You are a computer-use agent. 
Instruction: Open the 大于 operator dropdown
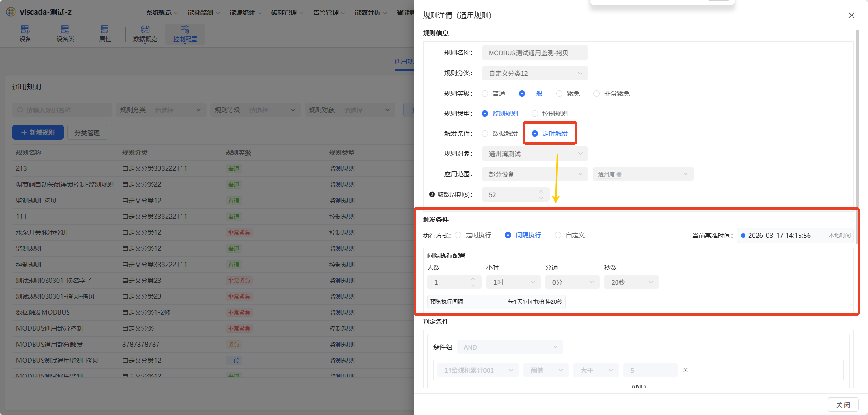coord(596,370)
